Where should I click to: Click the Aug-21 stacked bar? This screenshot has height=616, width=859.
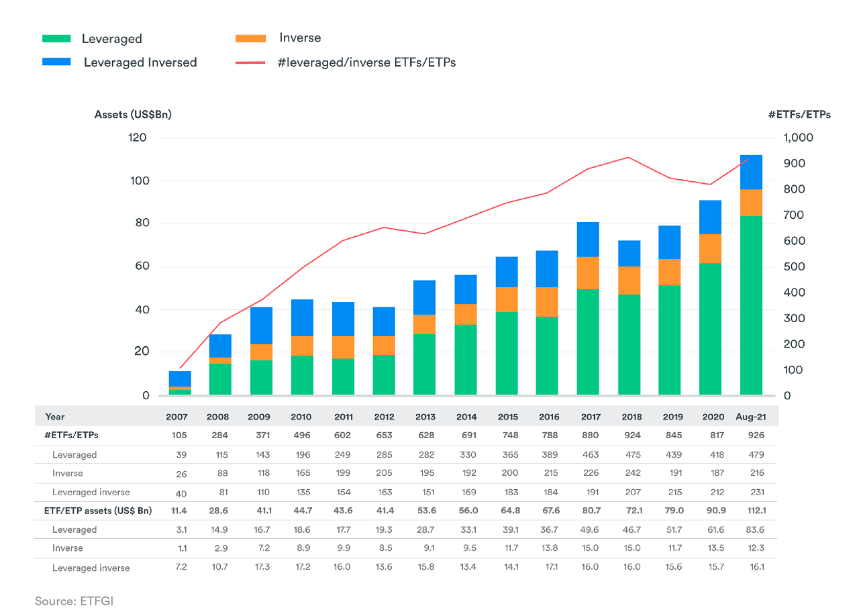(x=751, y=274)
